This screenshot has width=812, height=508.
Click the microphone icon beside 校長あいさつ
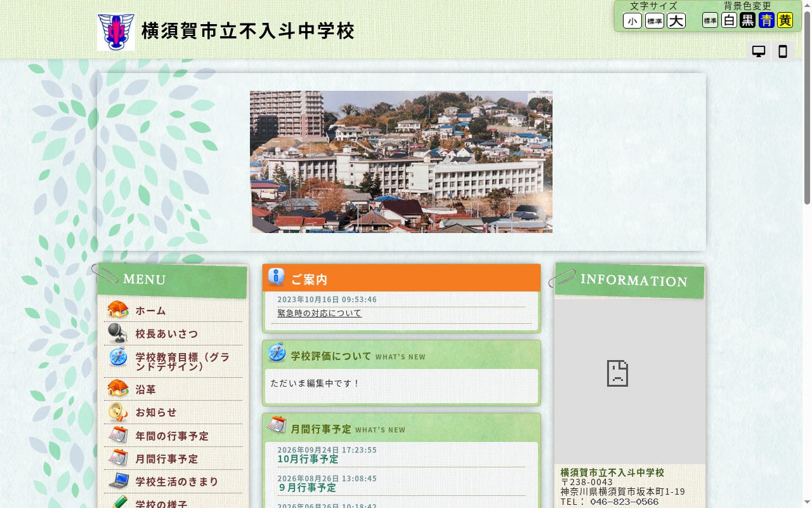tap(118, 333)
